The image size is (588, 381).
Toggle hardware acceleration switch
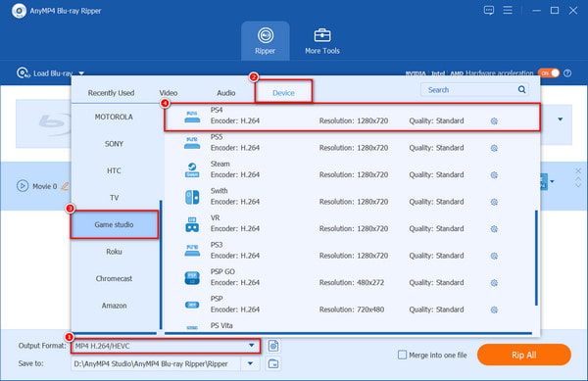tap(549, 73)
